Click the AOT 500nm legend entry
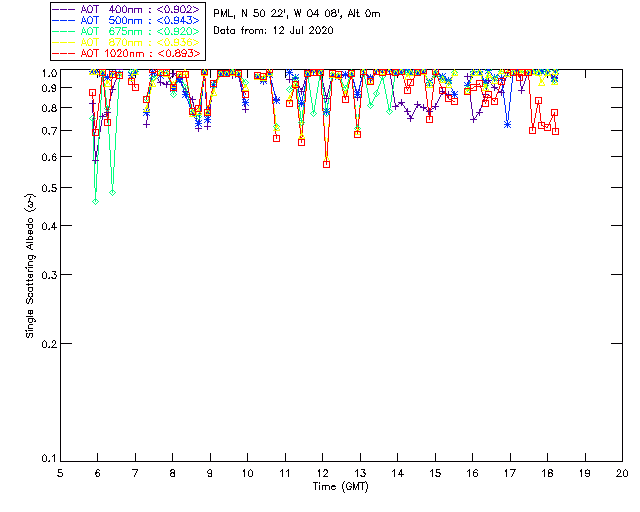 tap(127, 20)
